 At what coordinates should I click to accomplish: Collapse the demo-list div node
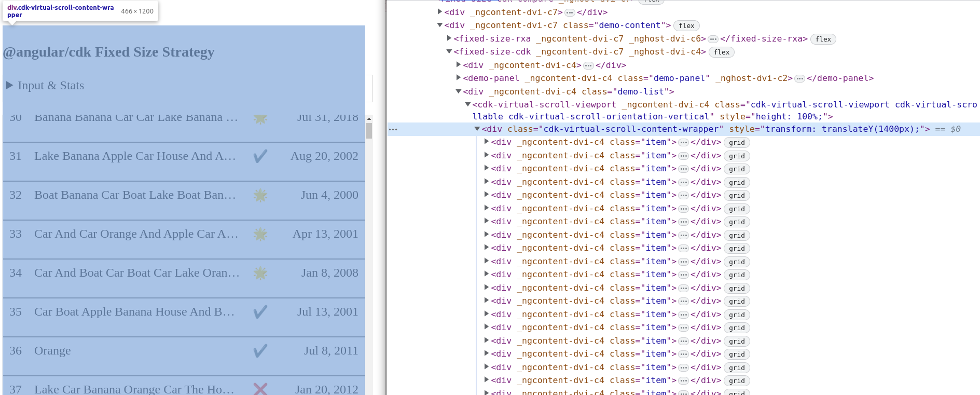tap(459, 91)
